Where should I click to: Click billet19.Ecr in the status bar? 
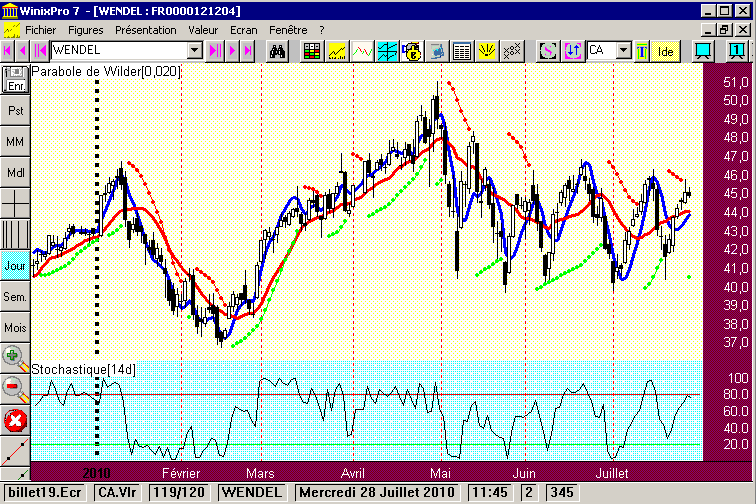pos(45,492)
